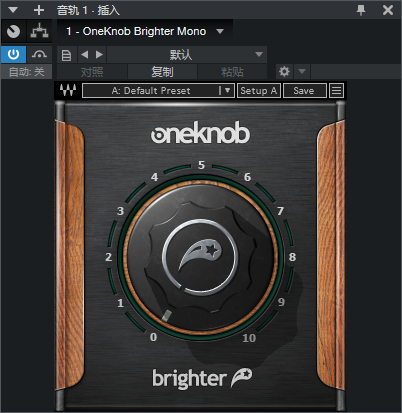The image size is (402, 413).
Task: Go to the previous preset
Action: click(x=85, y=55)
